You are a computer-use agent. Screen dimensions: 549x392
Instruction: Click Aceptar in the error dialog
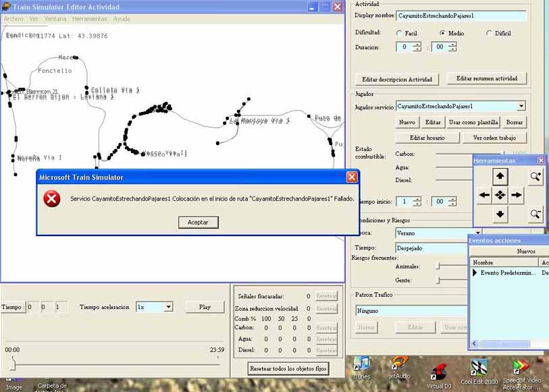(x=198, y=222)
